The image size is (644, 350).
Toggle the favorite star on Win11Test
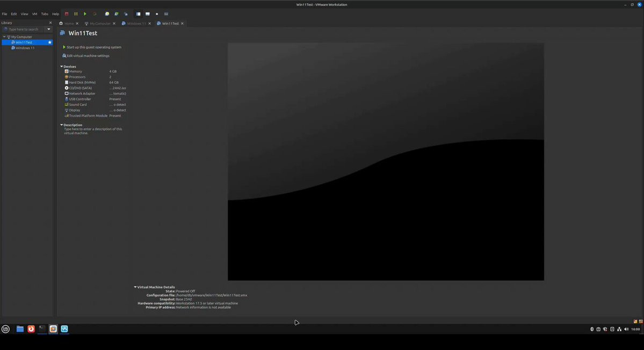[x=50, y=42]
